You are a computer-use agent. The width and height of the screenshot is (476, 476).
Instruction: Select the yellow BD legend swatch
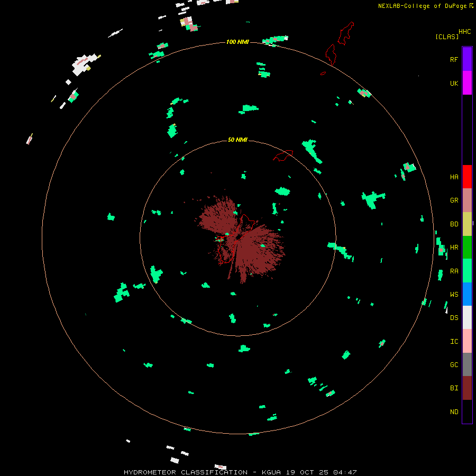point(467,224)
